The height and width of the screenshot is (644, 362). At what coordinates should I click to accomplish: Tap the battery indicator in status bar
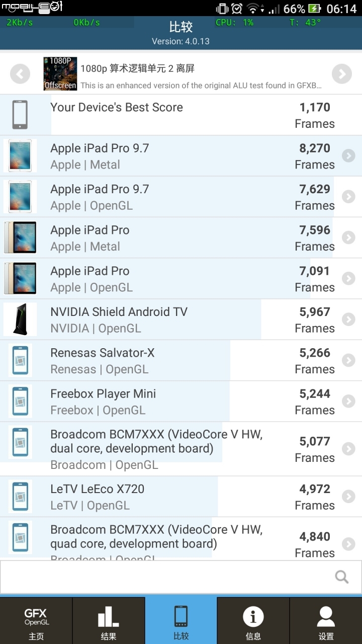[x=314, y=9]
